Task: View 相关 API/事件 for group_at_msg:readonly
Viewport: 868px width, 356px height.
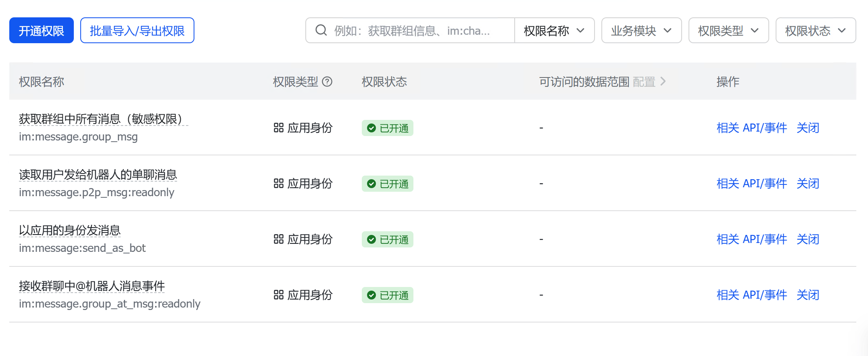Action: pyautogui.click(x=751, y=295)
